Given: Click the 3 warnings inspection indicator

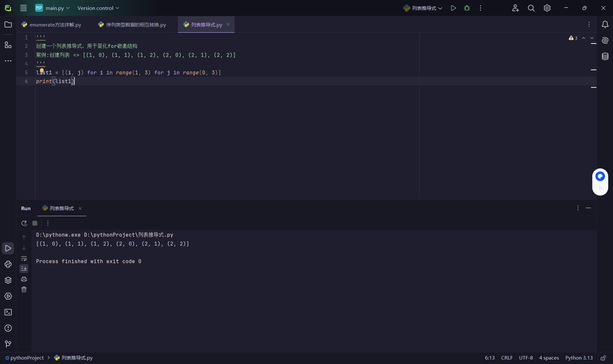Looking at the screenshot, I should (573, 38).
